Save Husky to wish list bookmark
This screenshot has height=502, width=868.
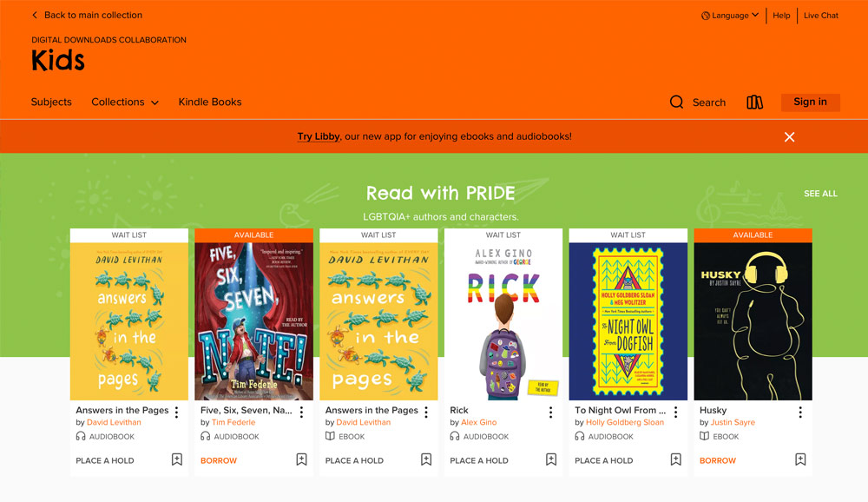(800, 459)
